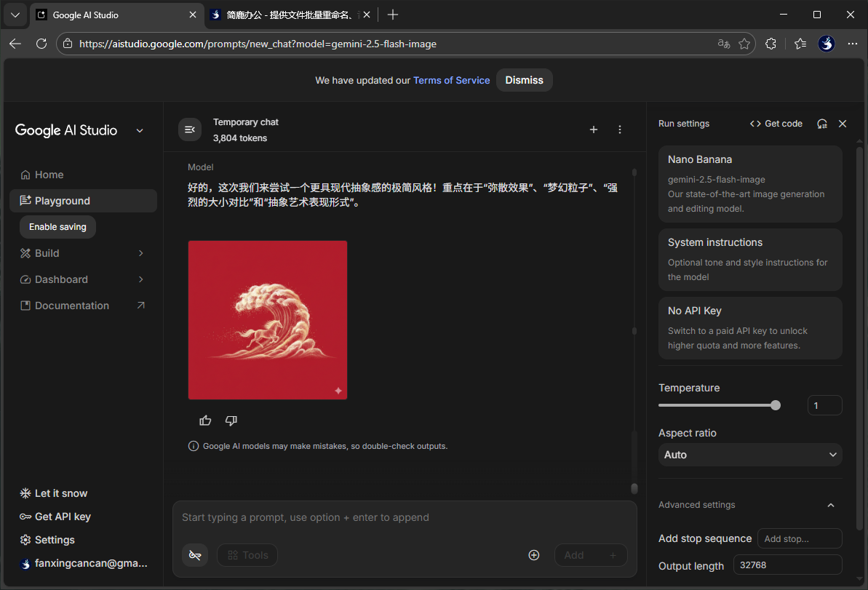Expand the Google AI Studio workspace selector
Image resolution: width=868 pixels, height=590 pixels.
(140, 131)
